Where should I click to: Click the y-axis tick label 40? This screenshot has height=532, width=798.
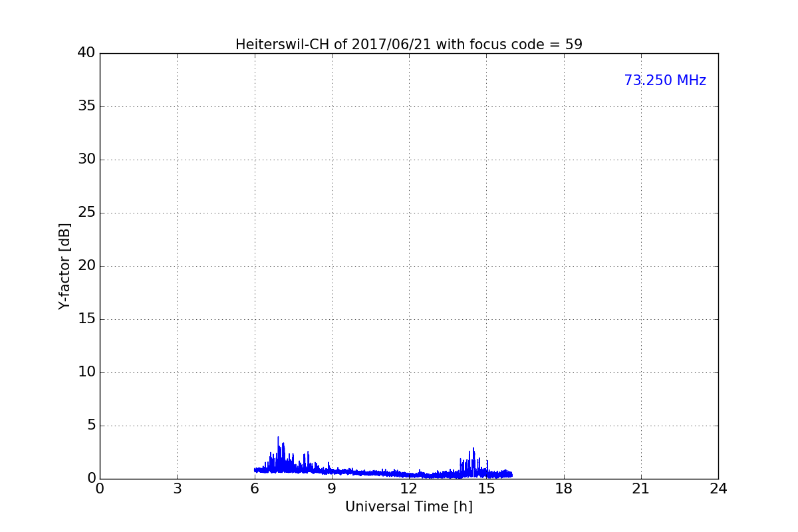coord(86,53)
